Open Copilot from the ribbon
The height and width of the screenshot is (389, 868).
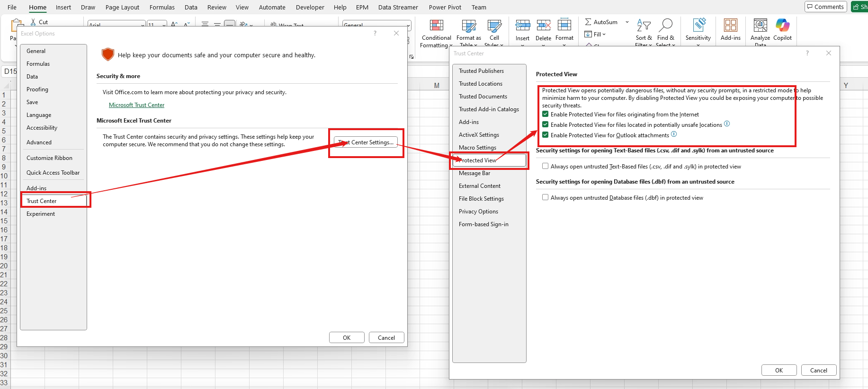click(782, 30)
